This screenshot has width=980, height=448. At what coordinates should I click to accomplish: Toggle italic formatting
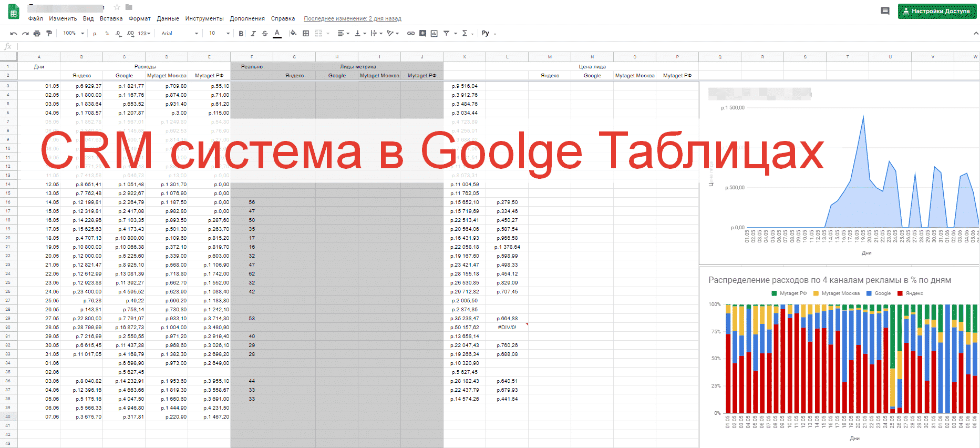pos(253,33)
